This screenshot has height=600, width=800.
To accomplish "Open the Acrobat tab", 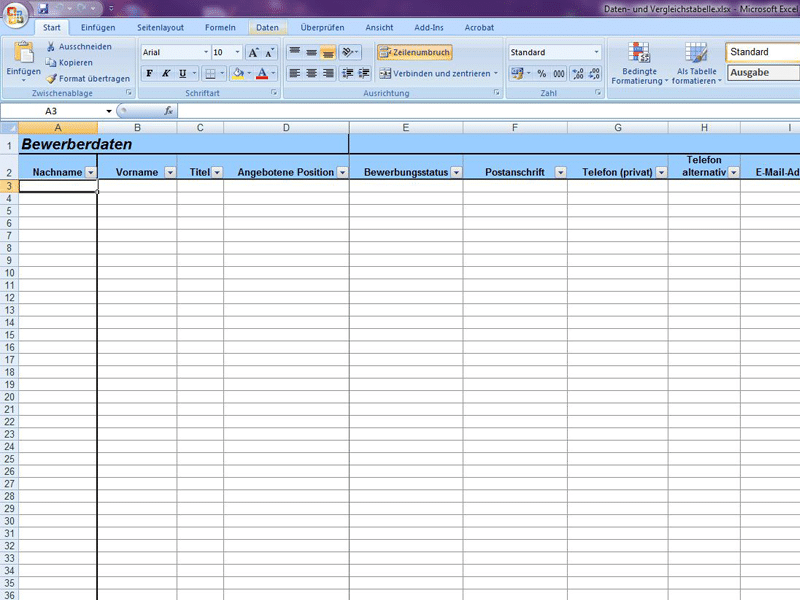I will click(479, 28).
